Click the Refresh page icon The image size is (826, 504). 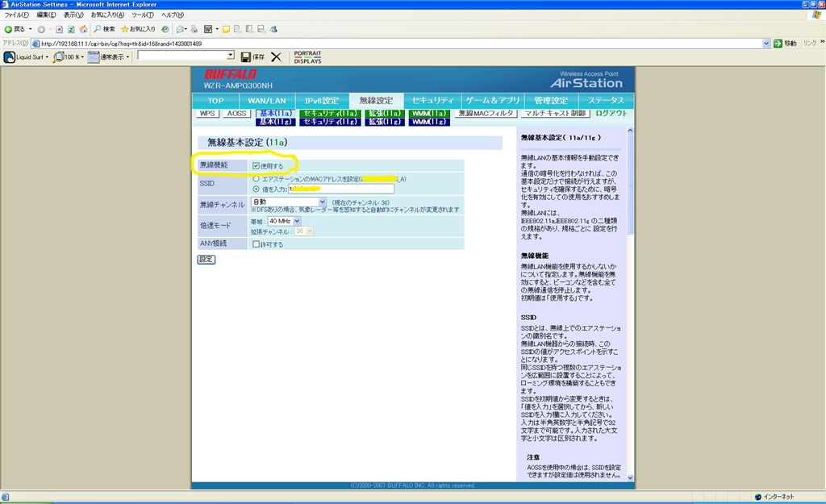click(x=71, y=30)
